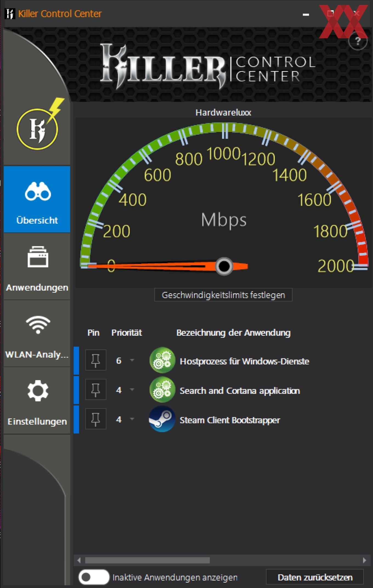Click the binoculars icon in Übersicht
The image size is (373, 588).
tap(38, 191)
